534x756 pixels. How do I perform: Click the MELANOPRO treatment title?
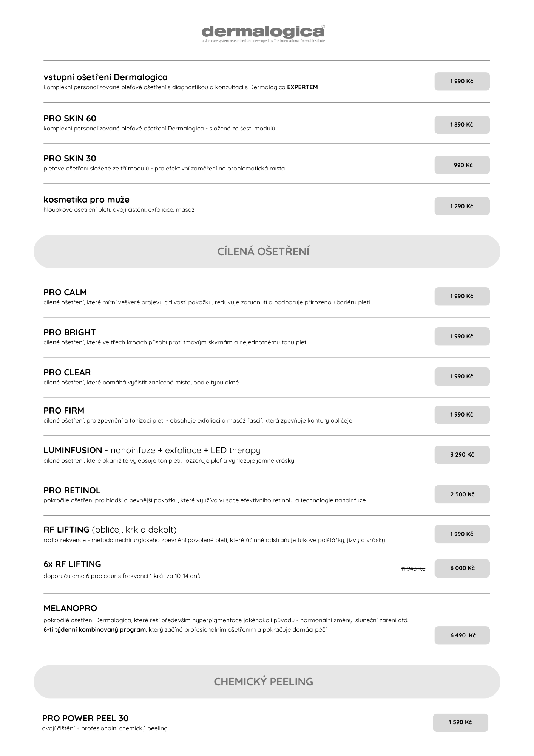click(70, 608)
